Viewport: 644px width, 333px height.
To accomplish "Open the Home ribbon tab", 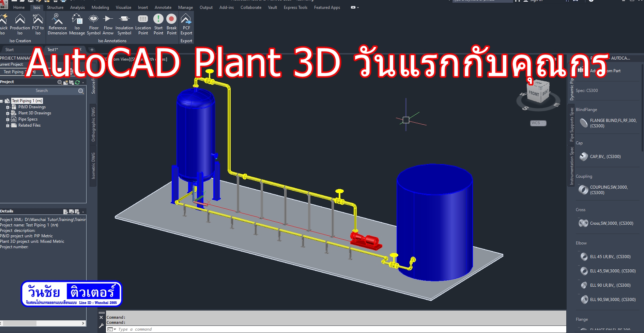I will coord(19,7).
